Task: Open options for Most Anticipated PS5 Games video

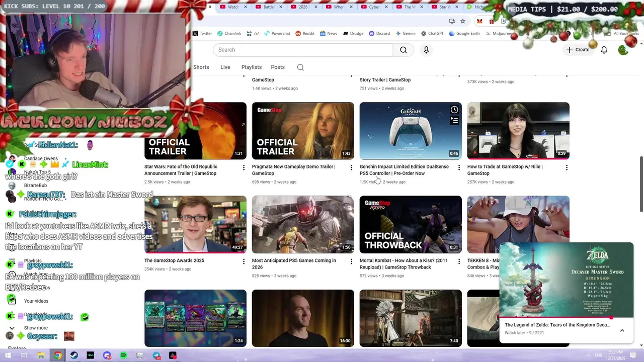Action: [x=351, y=261]
